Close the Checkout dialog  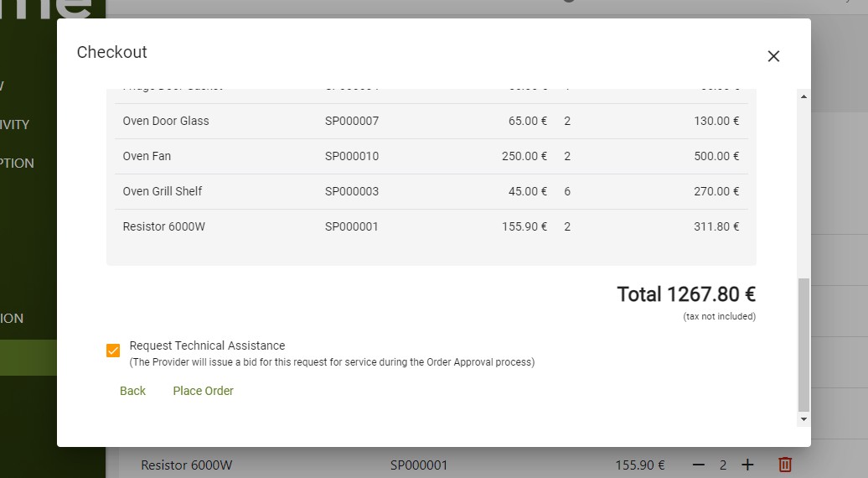(x=773, y=56)
